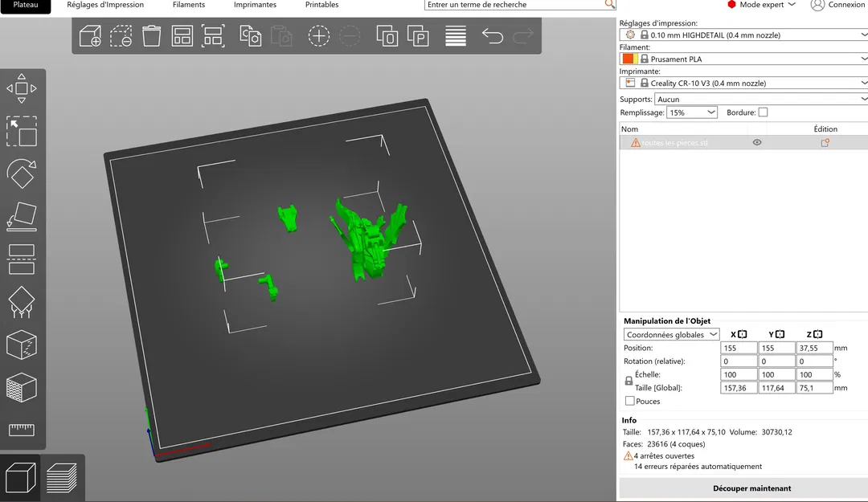Click the Redo arrow icon
This screenshot has height=502, width=868.
pyautogui.click(x=523, y=36)
